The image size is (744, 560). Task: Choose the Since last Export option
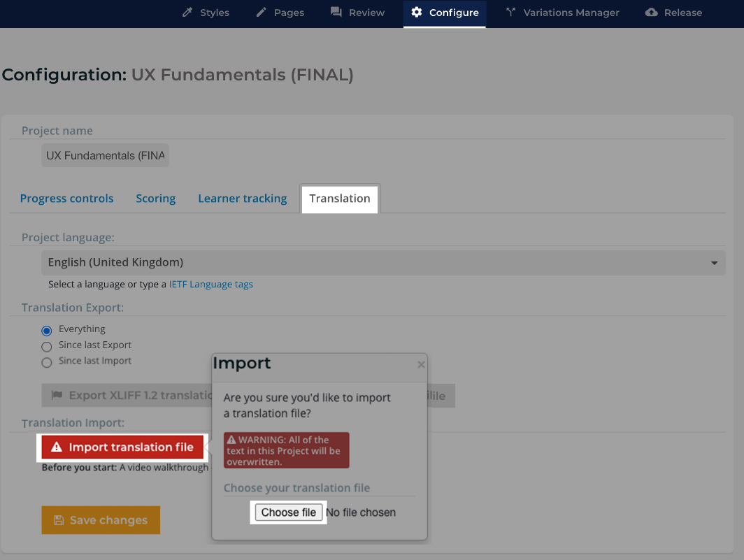[x=47, y=346]
